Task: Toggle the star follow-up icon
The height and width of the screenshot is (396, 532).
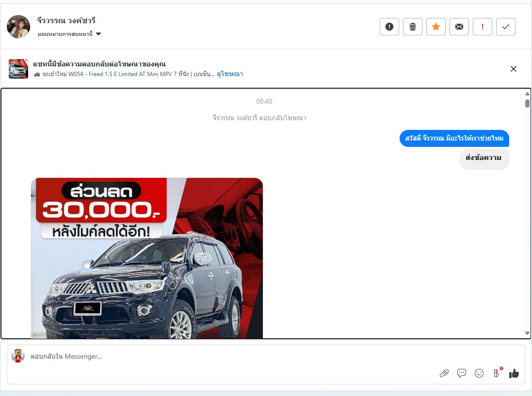Action: (x=436, y=27)
